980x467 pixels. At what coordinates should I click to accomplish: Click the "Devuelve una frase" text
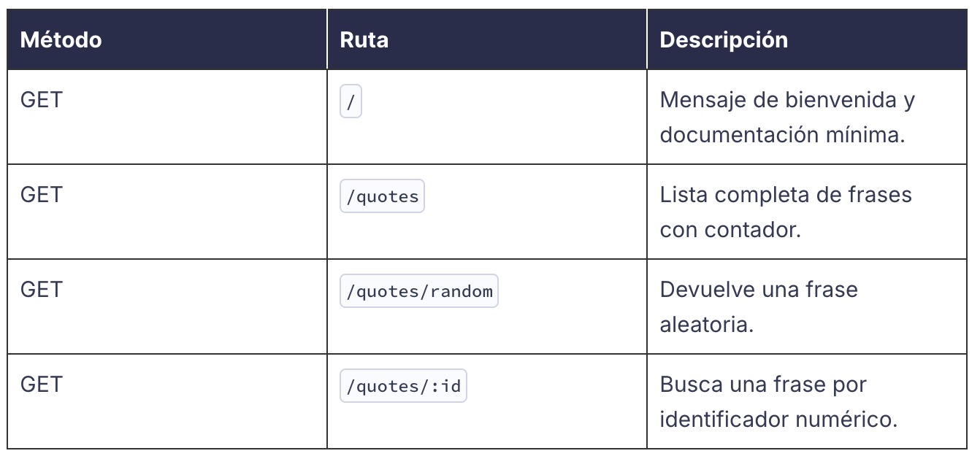[x=758, y=290]
